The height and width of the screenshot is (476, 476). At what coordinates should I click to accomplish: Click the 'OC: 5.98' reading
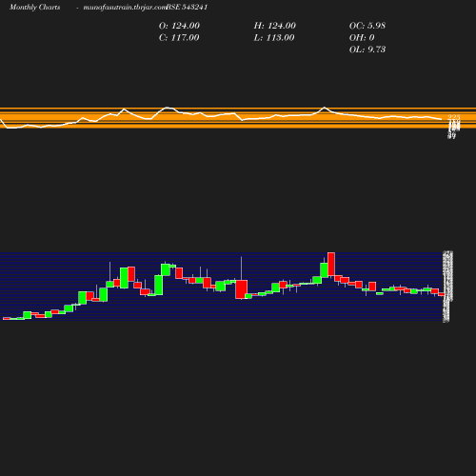pyautogui.click(x=367, y=26)
